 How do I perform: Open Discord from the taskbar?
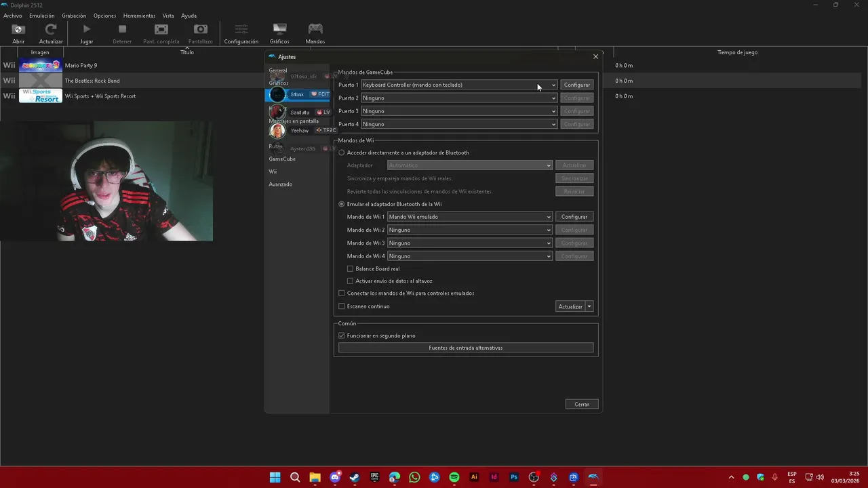click(335, 477)
